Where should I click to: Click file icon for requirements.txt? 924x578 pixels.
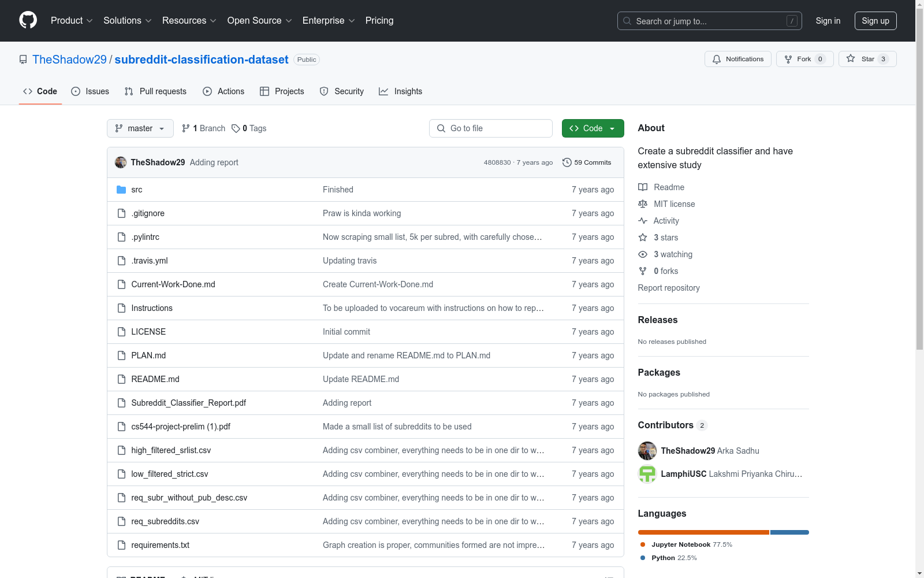tap(121, 545)
